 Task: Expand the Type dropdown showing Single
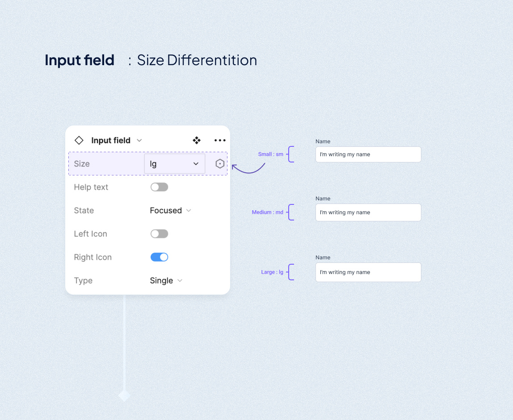coord(166,280)
